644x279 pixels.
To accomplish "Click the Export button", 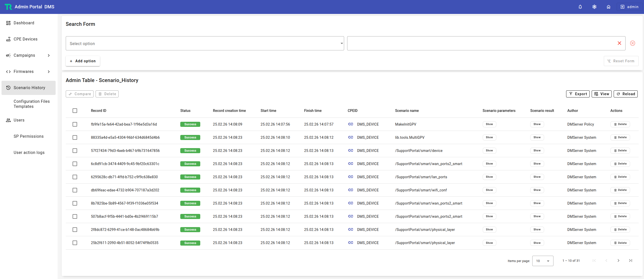I will 578,94.
